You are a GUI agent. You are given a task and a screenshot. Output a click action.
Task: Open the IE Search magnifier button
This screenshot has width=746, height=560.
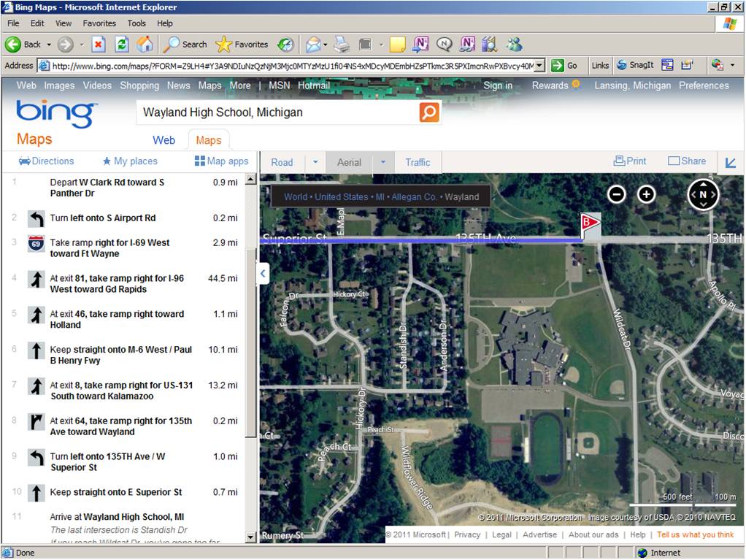[x=185, y=45]
